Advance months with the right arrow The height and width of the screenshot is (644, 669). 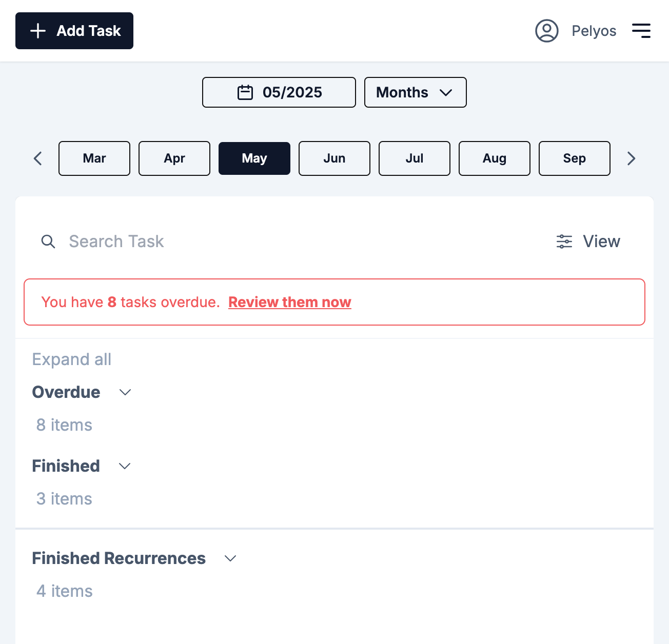click(632, 158)
